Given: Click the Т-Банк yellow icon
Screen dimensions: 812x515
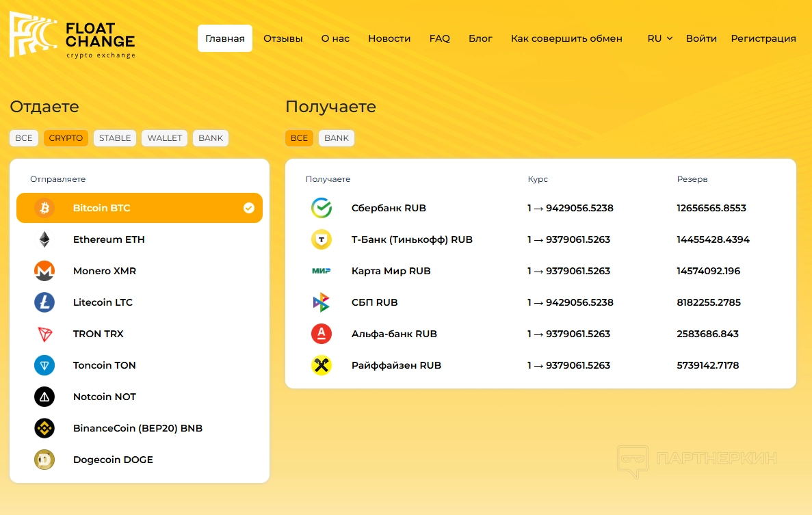Looking at the screenshot, I should pyautogui.click(x=321, y=239).
